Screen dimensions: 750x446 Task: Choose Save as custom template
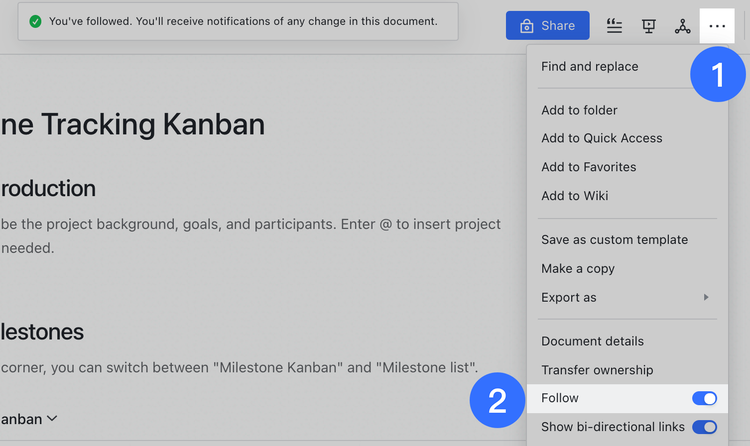point(615,239)
